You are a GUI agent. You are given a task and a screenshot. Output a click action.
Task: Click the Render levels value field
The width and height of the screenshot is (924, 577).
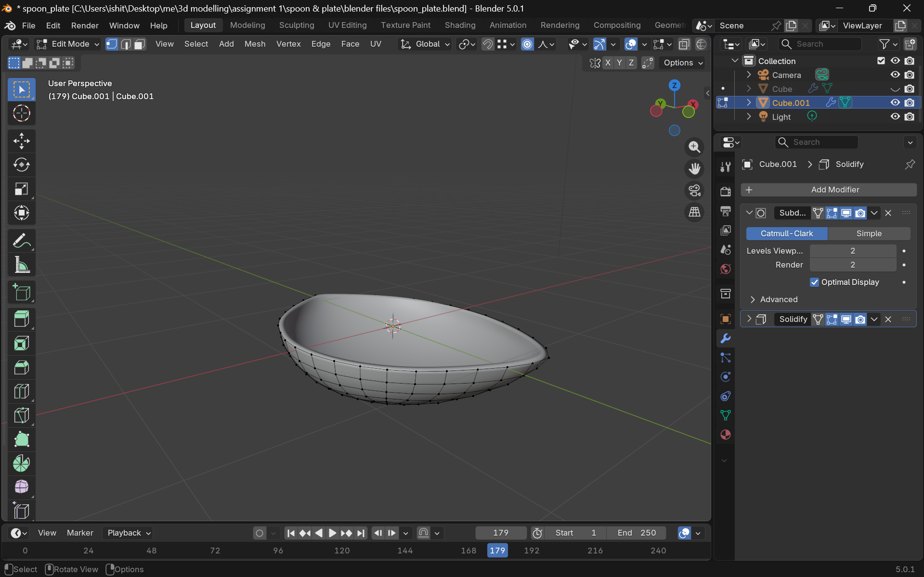(853, 265)
